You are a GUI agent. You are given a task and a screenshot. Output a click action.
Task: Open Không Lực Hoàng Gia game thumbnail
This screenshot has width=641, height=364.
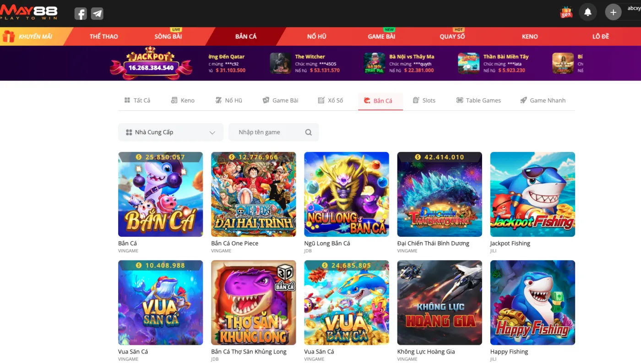440,303
